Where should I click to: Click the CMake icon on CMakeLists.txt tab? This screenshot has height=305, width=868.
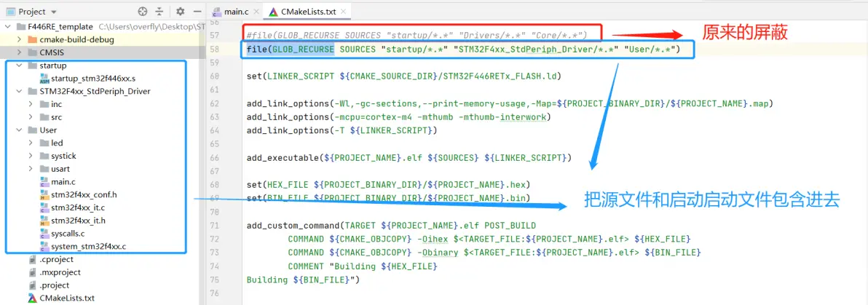pos(273,11)
